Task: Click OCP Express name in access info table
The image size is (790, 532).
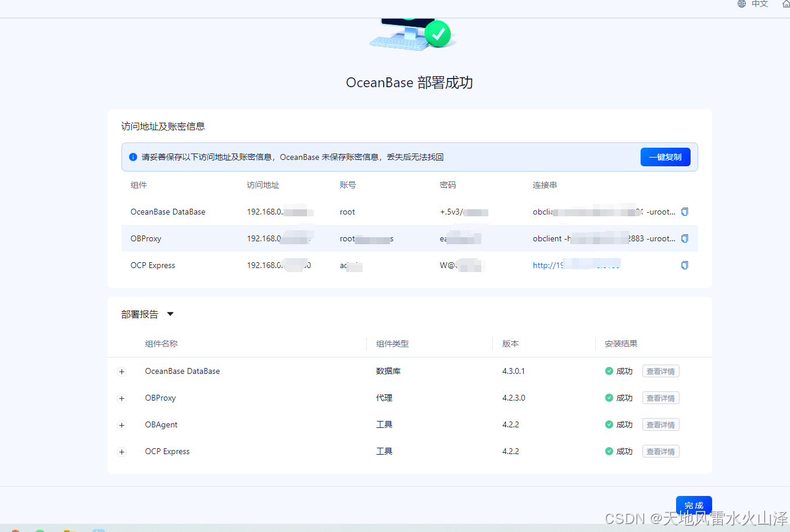Action: (x=153, y=265)
